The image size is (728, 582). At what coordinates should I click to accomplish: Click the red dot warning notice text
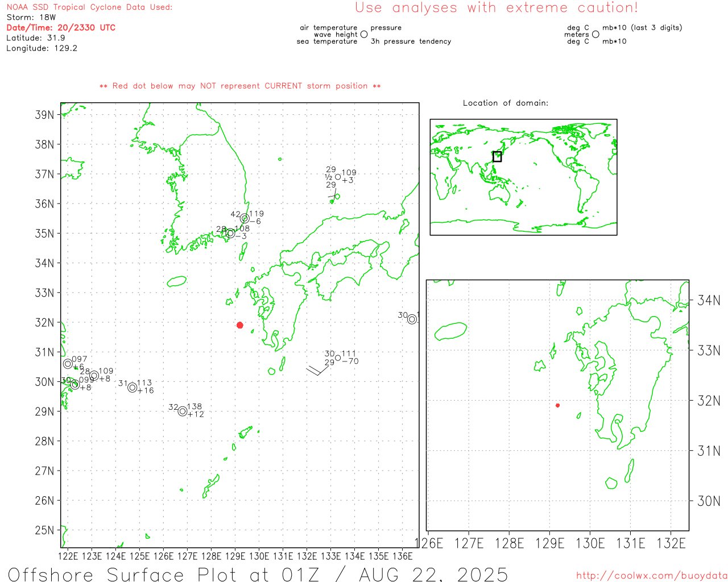[240, 86]
